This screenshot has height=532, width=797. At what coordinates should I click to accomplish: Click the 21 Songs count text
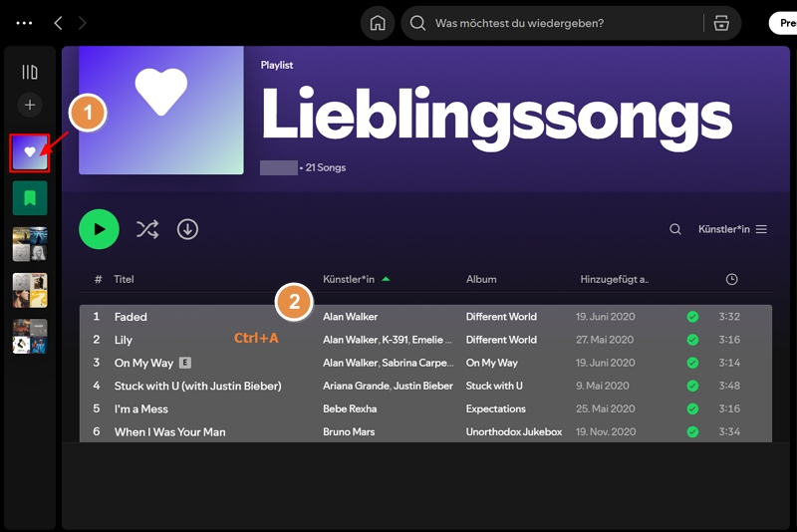(326, 167)
